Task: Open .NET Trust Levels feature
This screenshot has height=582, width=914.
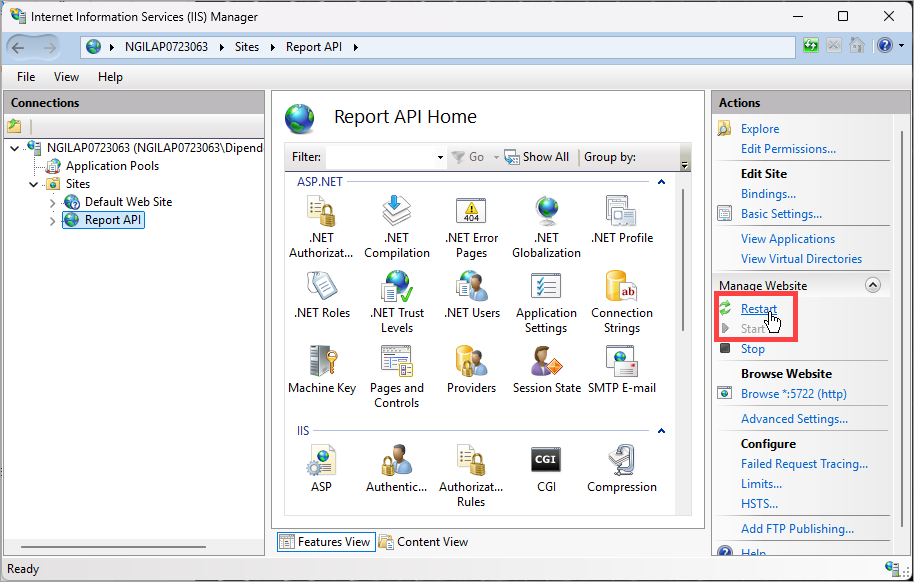Action: [397, 302]
